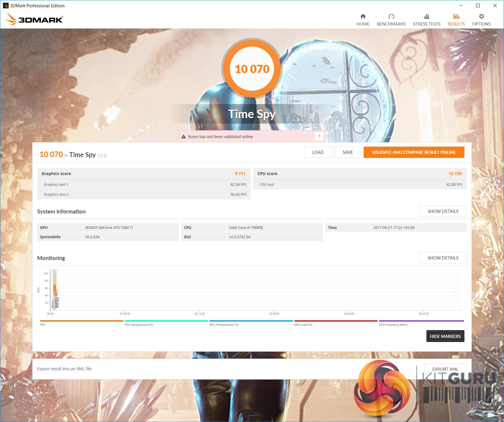Toggle the GPU Load red legend bar
504x422 pixels.
(336, 321)
